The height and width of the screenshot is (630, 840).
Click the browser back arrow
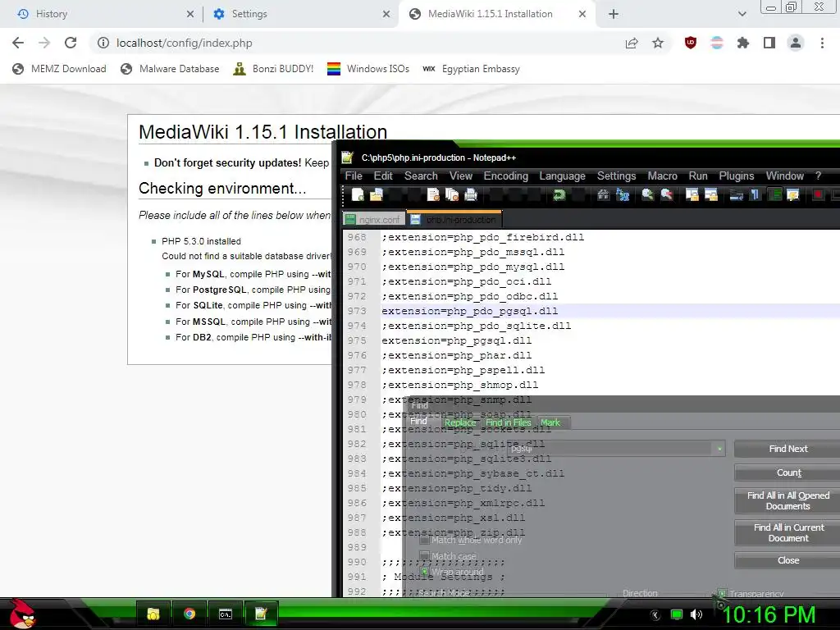18,43
